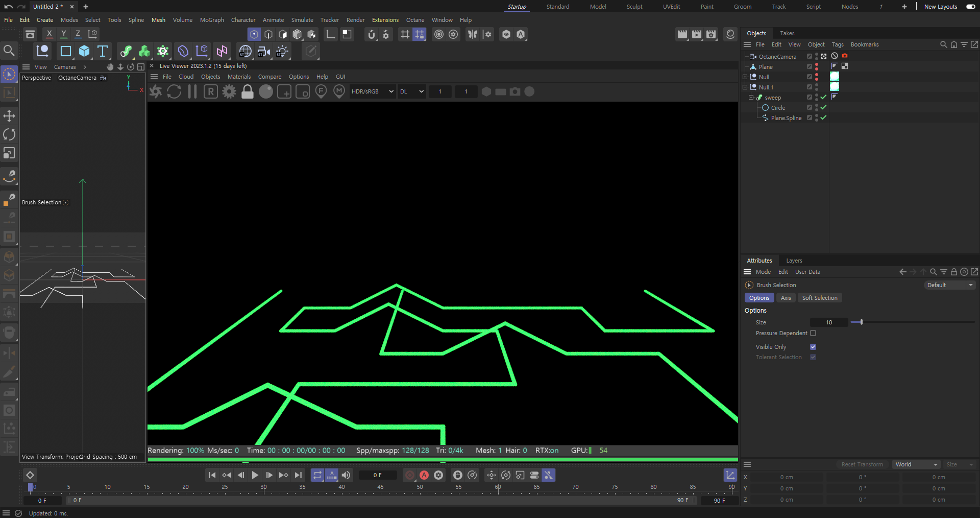980x518 pixels.
Task: Click the autokeying A button
Action: (424, 475)
